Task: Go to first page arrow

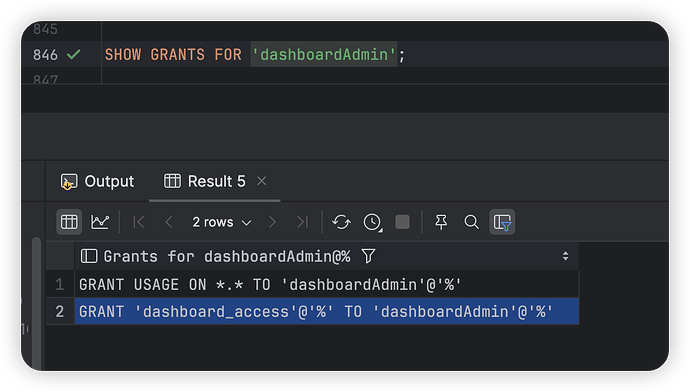Action: [x=139, y=222]
